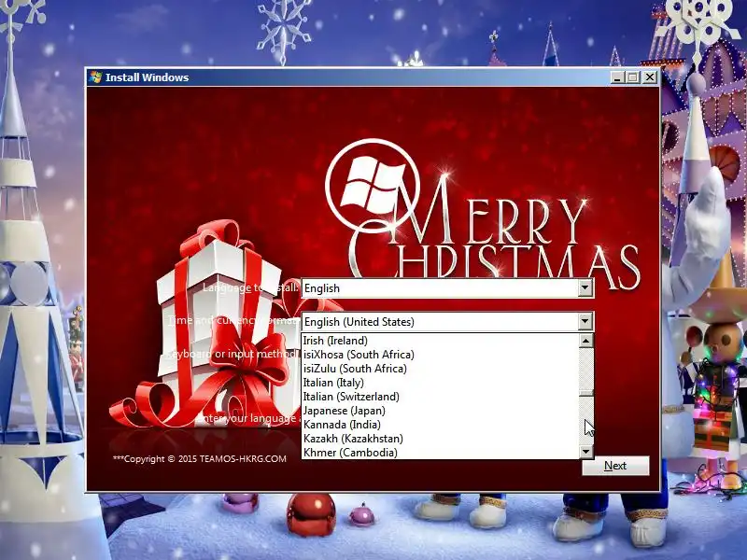Click the list scrollbar up arrow
This screenshot has height=560, width=747.
(586, 341)
